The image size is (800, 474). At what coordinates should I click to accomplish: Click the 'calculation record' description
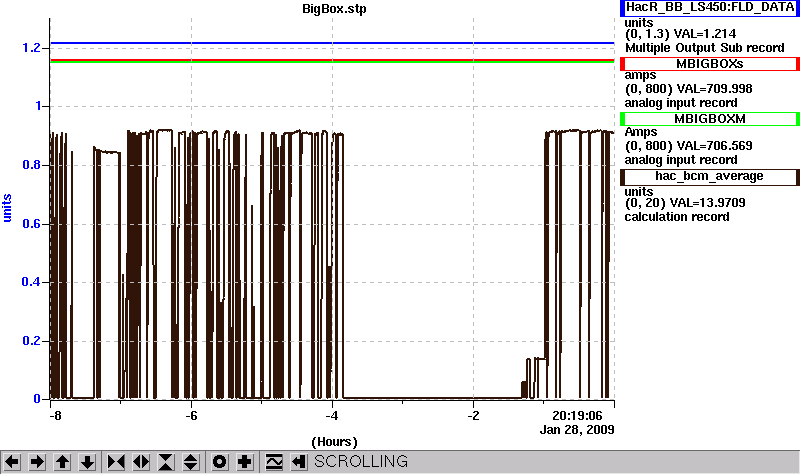(x=677, y=217)
